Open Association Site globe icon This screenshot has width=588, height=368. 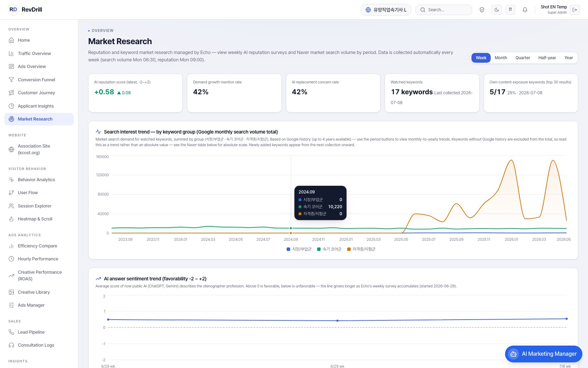tap(12, 149)
